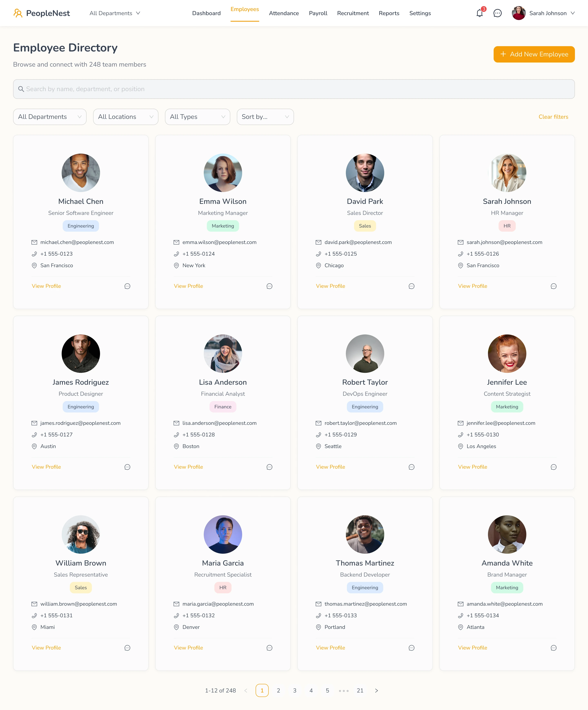
Task: Expand Sarah Johnson user menu
Action: pos(543,13)
